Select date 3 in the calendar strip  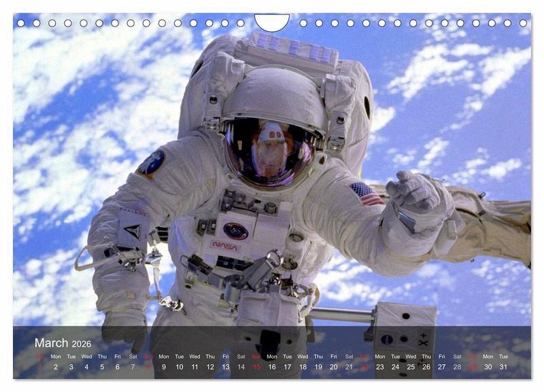pyautogui.click(x=71, y=367)
